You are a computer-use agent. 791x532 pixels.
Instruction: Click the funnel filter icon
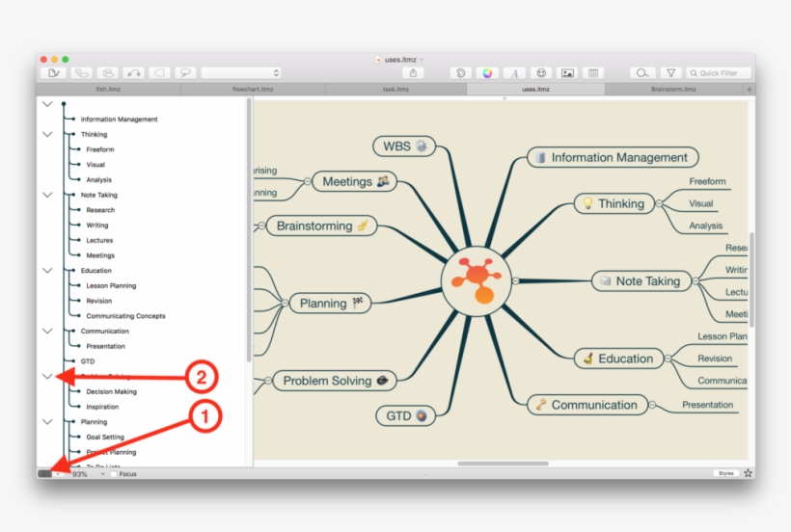click(x=671, y=73)
